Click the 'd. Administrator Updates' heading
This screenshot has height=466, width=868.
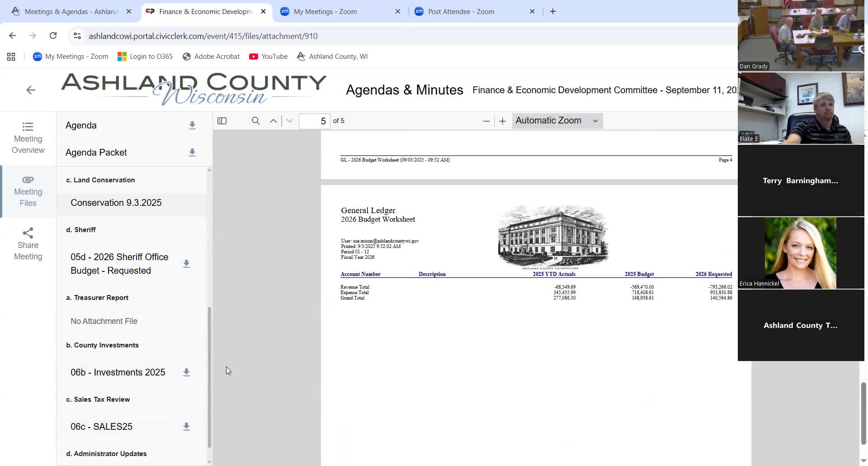tap(106, 454)
